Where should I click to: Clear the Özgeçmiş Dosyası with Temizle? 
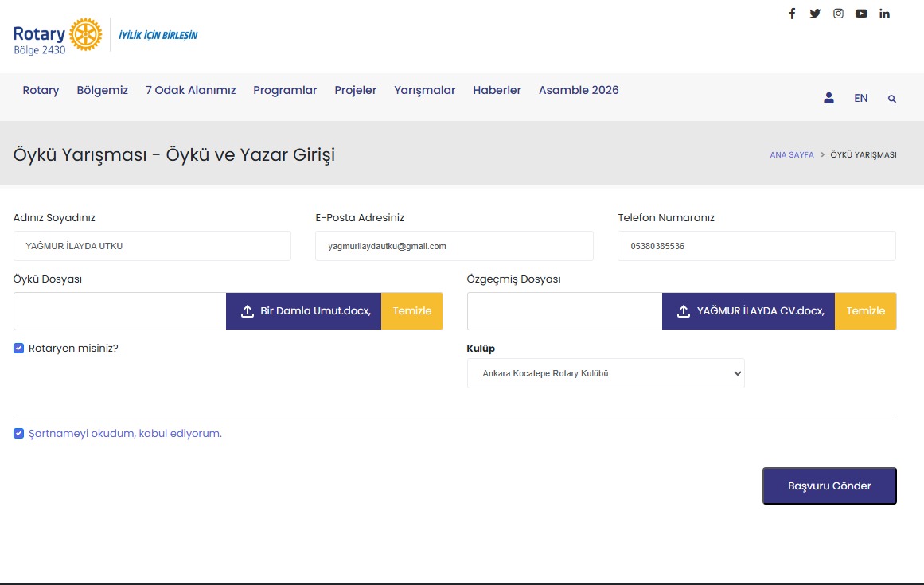(x=865, y=311)
